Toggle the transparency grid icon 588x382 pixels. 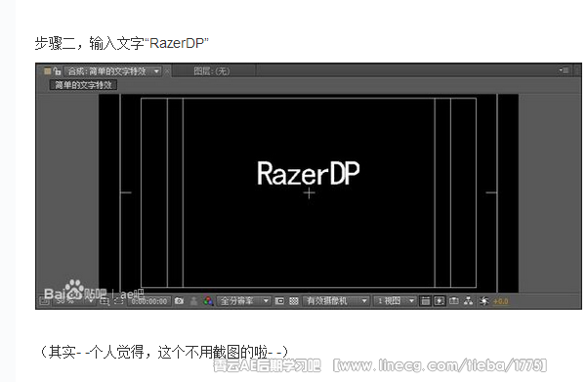[294, 301]
